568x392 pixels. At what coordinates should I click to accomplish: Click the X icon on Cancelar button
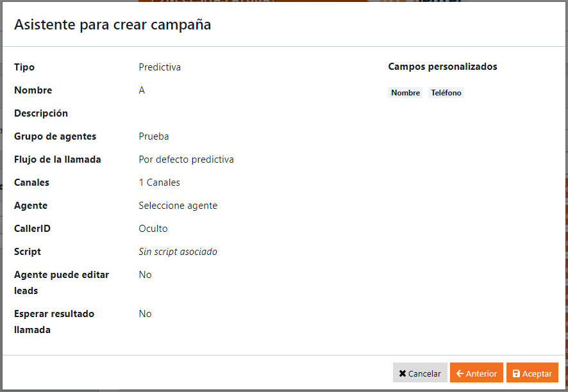pos(403,373)
